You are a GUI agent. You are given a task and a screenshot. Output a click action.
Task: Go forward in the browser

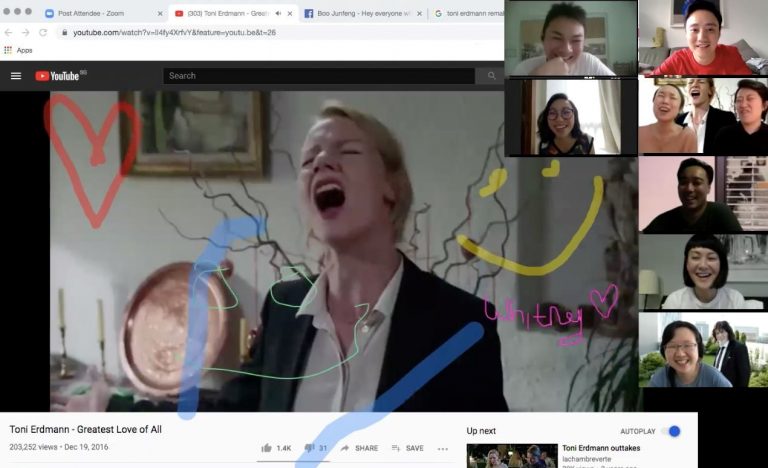coord(25,32)
